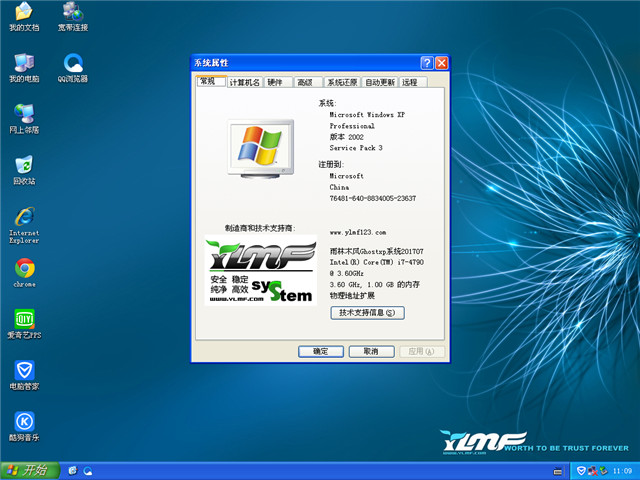Screen dimensions: 640x480
Task: Click the network connection tray icon
Action: point(592,471)
